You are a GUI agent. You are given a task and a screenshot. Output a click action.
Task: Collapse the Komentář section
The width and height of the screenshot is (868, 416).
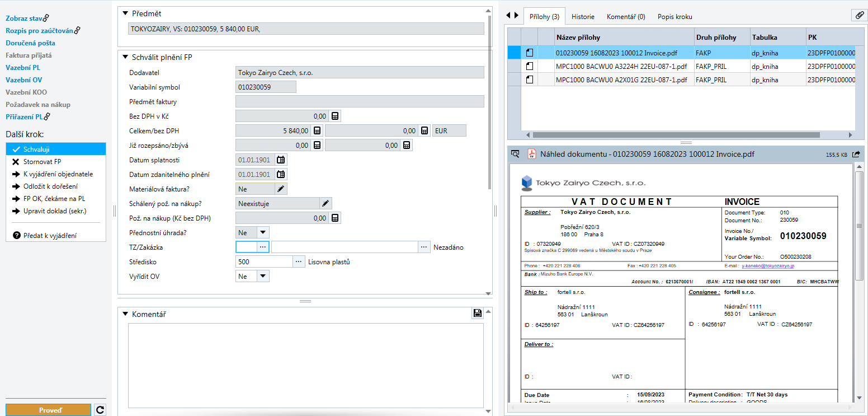click(125, 314)
